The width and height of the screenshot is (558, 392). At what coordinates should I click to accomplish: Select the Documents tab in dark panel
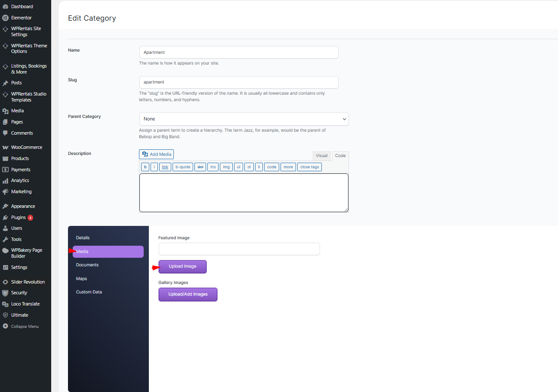click(x=87, y=265)
